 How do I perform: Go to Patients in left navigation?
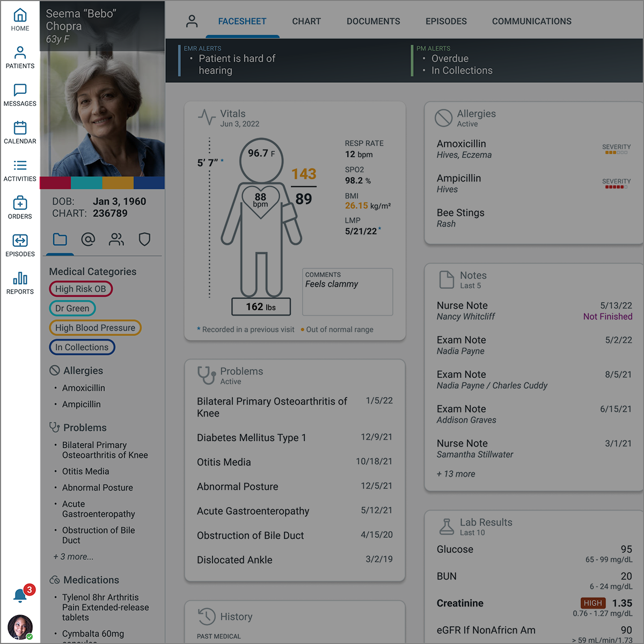[20, 57]
